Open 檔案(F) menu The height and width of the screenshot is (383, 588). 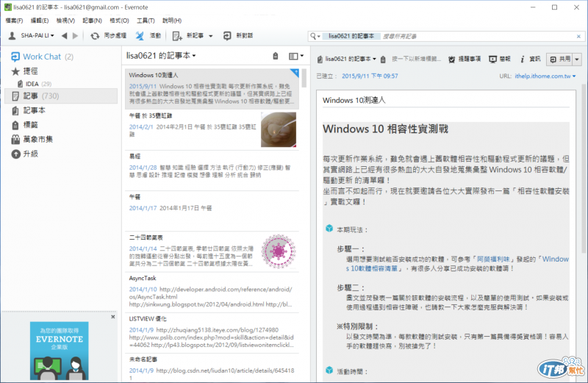pos(14,21)
